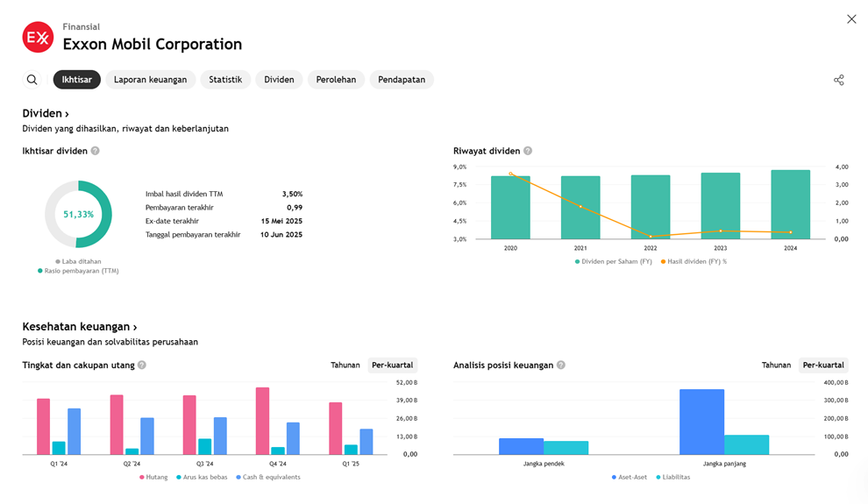This screenshot has height=504, width=868.
Task: Toggle Hasil dividen (FY) % legend
Action: pos(694,262)
